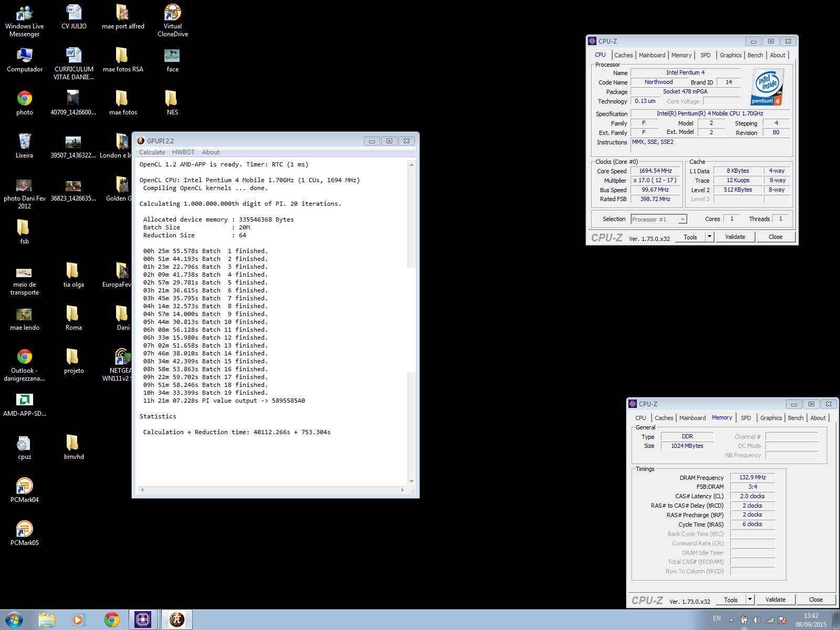Click the Windows Start button
Screen dimensions: 840x630
[14, 619]
